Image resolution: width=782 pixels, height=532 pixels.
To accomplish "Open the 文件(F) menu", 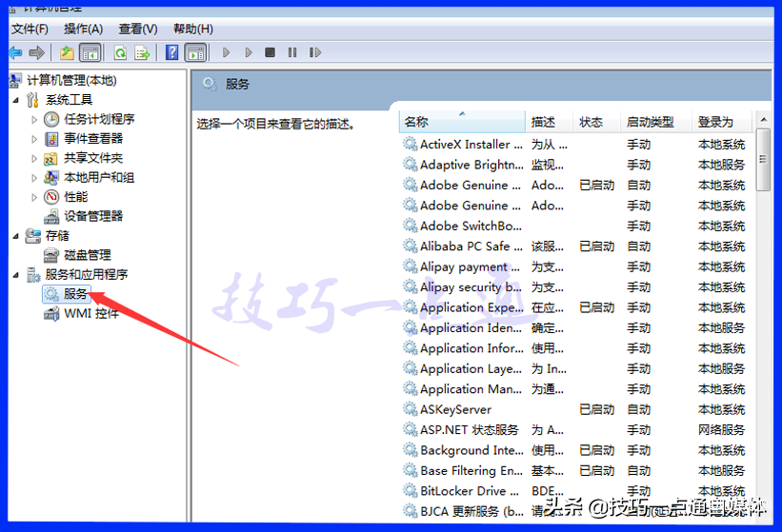I will pyautogui.click(x=30, y=29).
